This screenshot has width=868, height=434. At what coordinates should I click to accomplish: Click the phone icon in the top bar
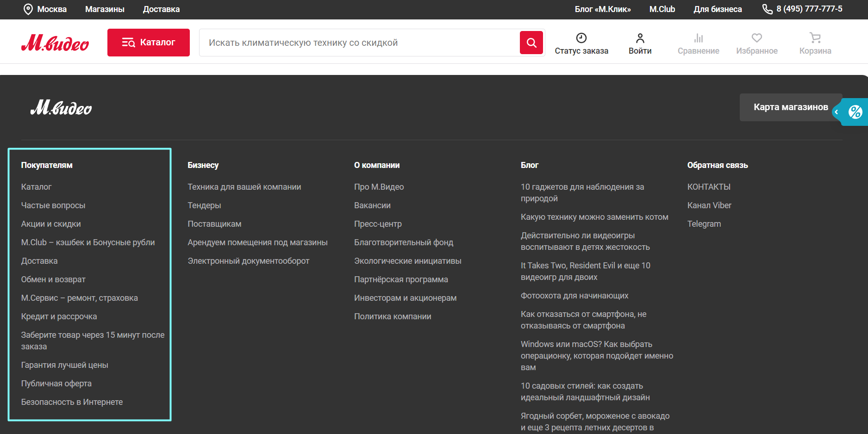click(x=767, y=9)
